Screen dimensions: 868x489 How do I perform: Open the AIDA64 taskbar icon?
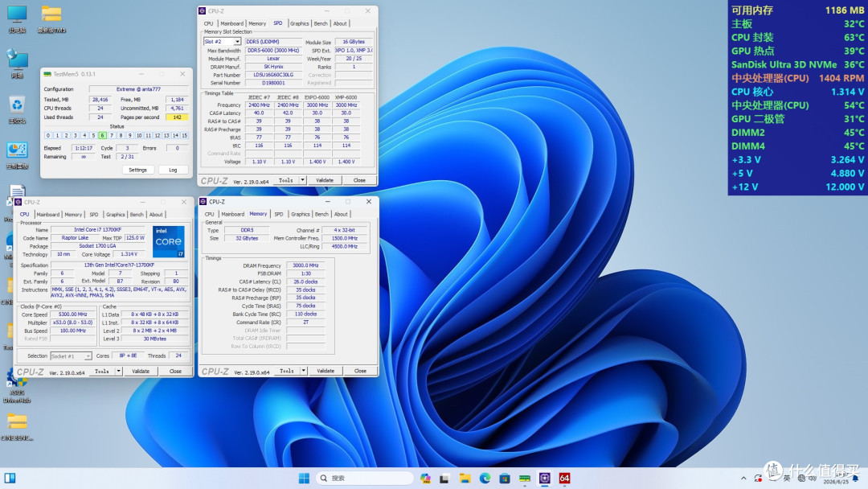[564, 478]
